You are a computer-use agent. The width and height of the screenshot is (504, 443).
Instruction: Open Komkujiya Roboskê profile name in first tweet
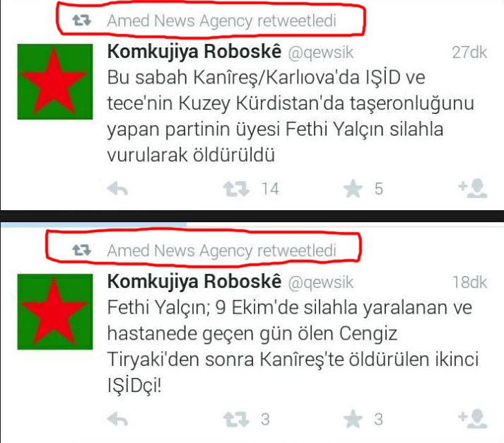pos(194,52)
